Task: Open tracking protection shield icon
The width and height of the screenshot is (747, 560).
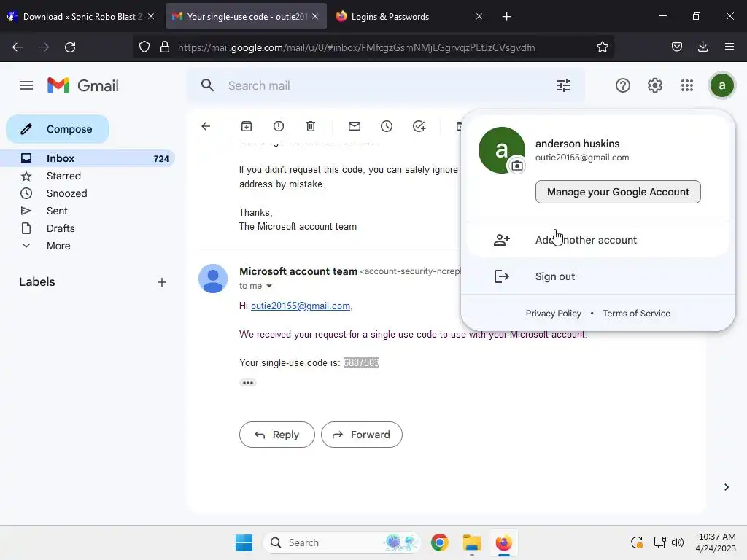Action: tap(144, 47)
